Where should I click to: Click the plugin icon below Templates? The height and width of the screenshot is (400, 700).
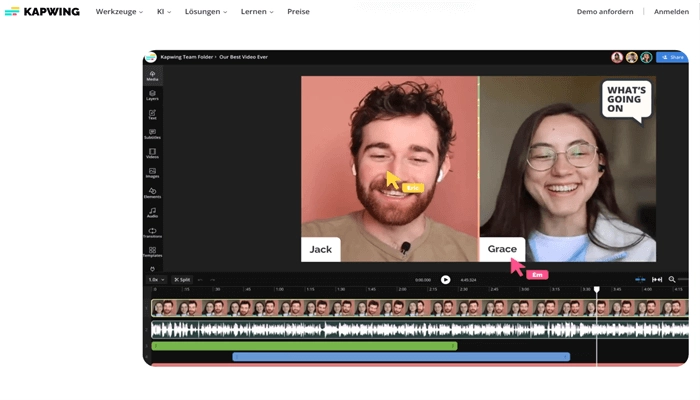(x=152, y=269)
